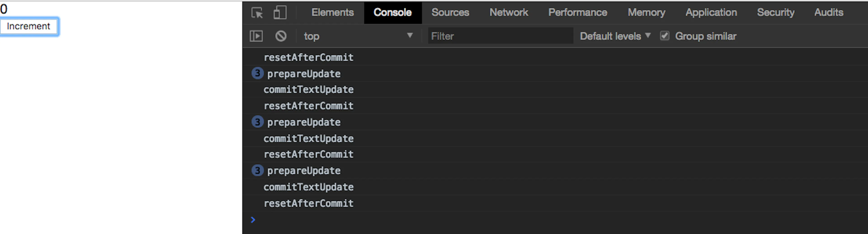Click the first prepareUpdate count badge
The height and width of the screenshot is (234, 868).
coord(257,73)
